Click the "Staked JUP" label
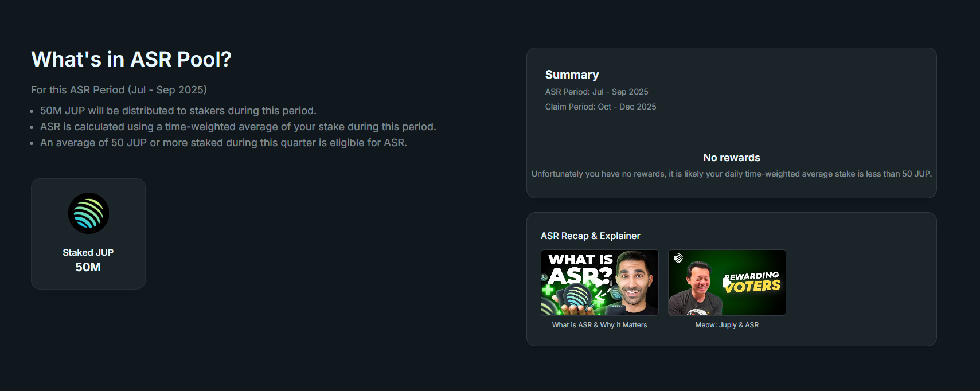The width and height of the screenshot is (980, 391). click(x=88, y=252)
